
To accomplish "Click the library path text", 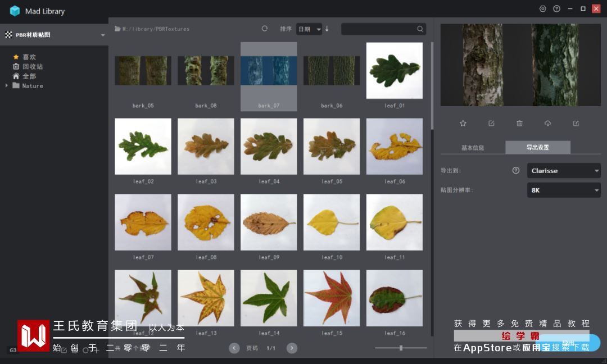I will pyautogui.click(x=156, y=29).
